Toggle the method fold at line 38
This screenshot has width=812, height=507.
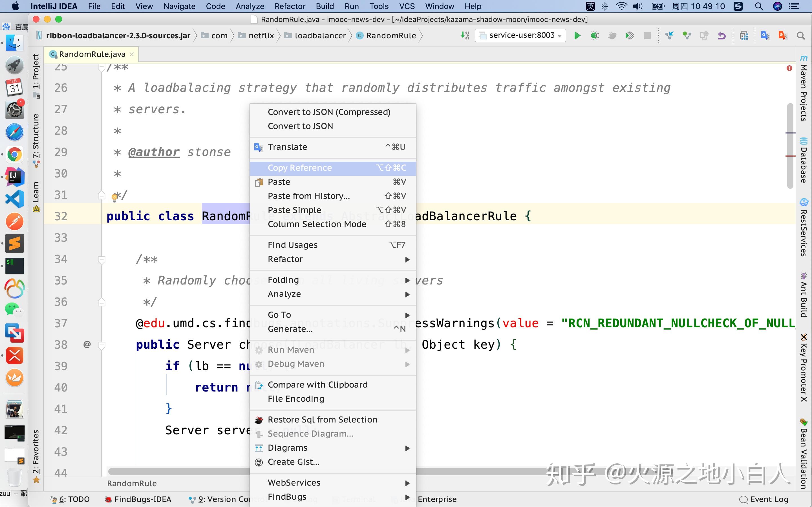(x=101, y=345)
